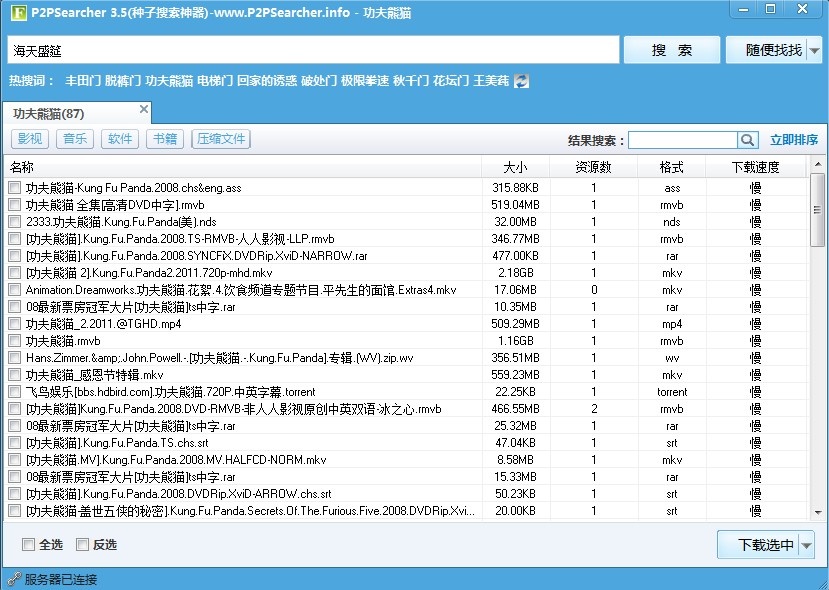Open the 下载选中 dropdown arrow

click(x=806, y=545)
